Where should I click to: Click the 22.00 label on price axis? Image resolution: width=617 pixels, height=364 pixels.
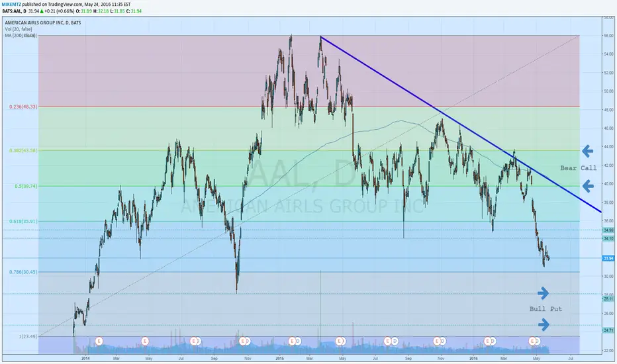pos(609,350)
